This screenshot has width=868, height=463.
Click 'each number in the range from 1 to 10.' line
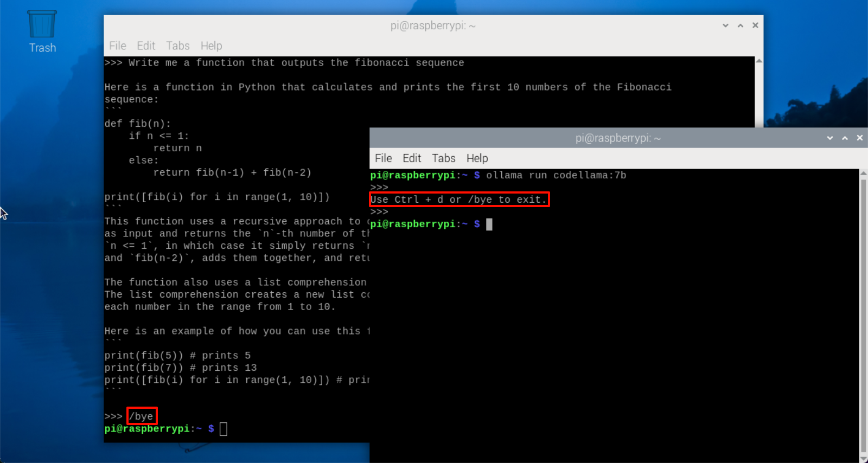click(x=220, y=307)
